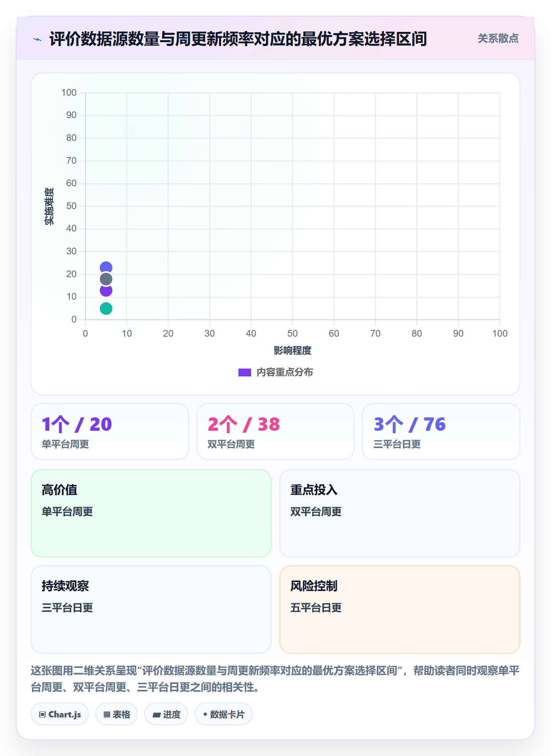Screen dimensions: 551x756
Task: Open the 3个 / 76 三平台日更 stat card
Action: coord(441,432)
